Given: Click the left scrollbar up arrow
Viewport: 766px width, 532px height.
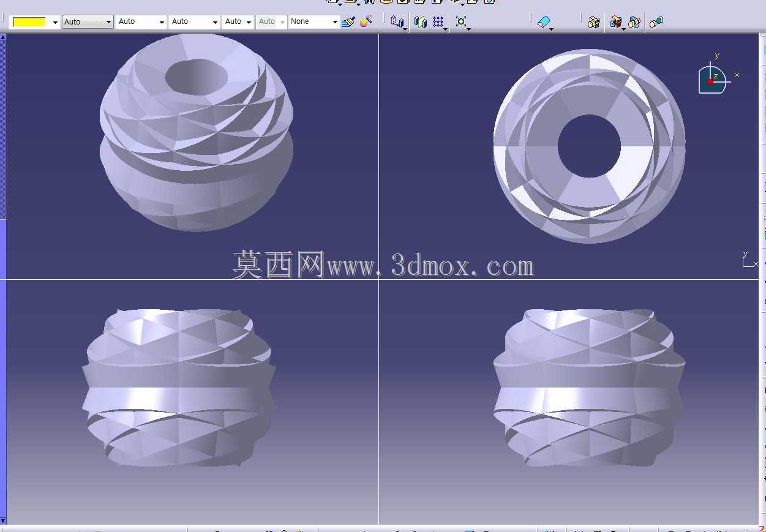Looking at the screenshot, I should 3,37.
